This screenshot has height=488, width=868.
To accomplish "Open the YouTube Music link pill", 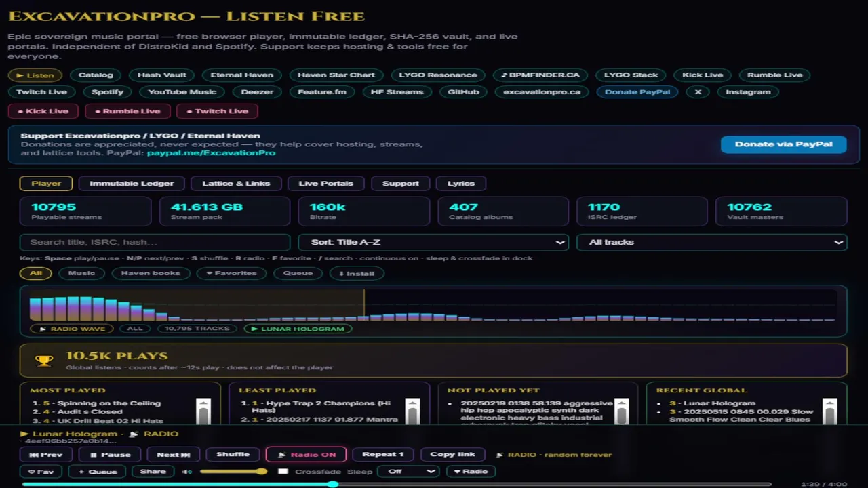I will pyautogui.click(x=182, y=92).
